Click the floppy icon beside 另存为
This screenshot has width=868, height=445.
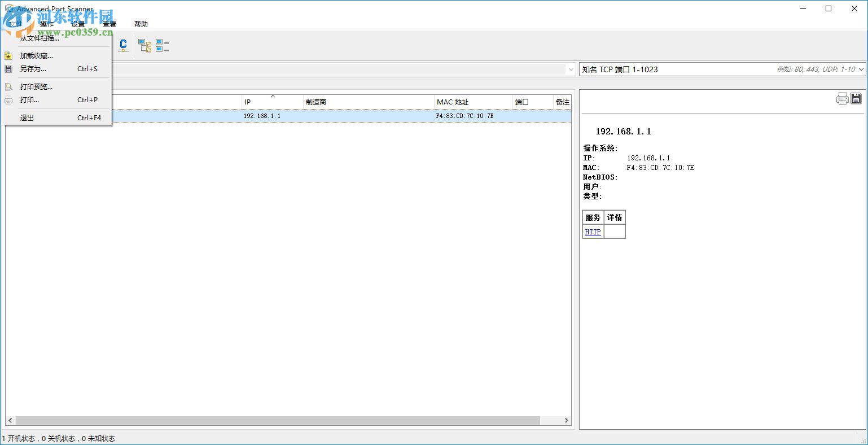(8, 68)
